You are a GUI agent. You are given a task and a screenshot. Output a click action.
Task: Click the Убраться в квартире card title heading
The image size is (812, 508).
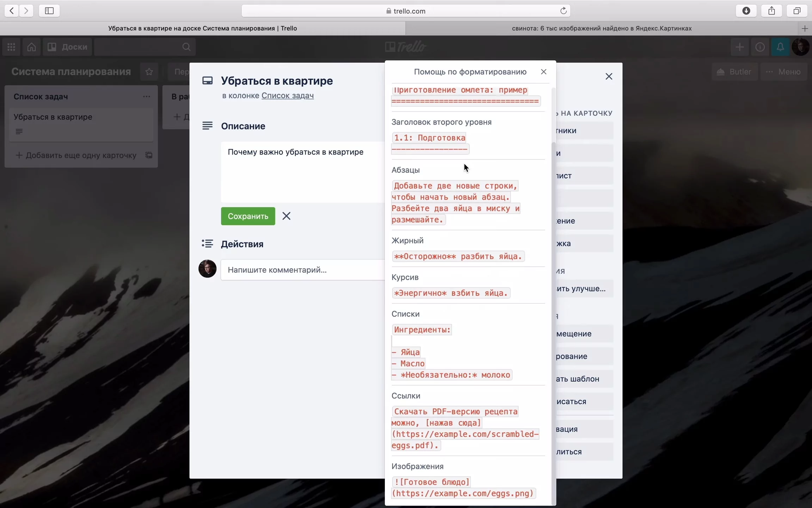coord(277,81)
